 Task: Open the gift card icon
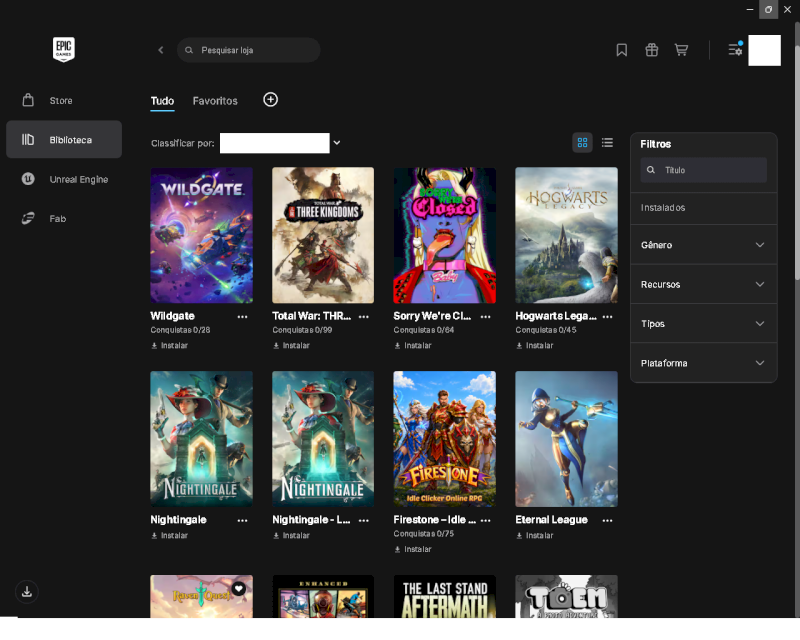652,50
